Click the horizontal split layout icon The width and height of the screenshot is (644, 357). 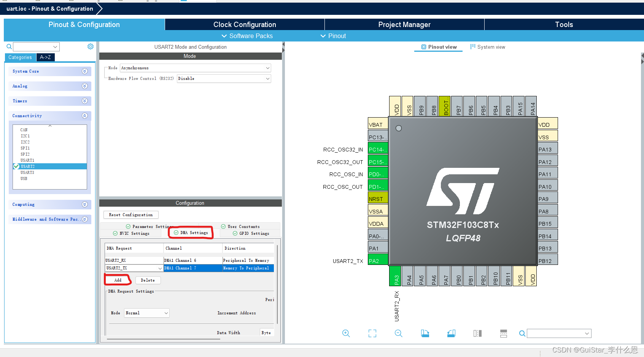coord(504,333)
